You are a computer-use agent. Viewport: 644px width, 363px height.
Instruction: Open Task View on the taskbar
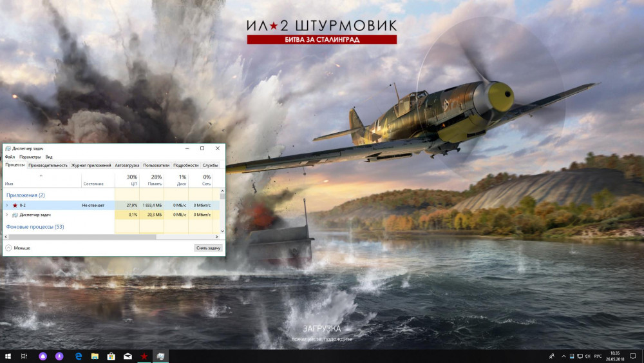pyautogui.click(x=24, y=356)
